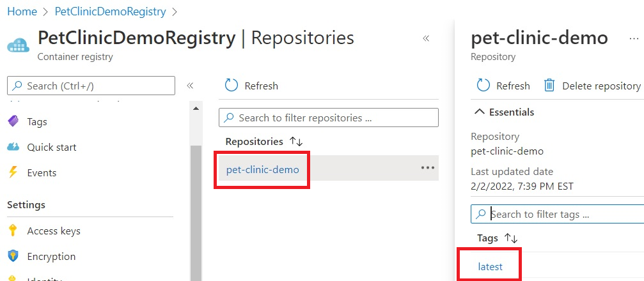Screen dimensions: 644x281
Task: Click the container registry cloud icon
Action: point(19,45)
